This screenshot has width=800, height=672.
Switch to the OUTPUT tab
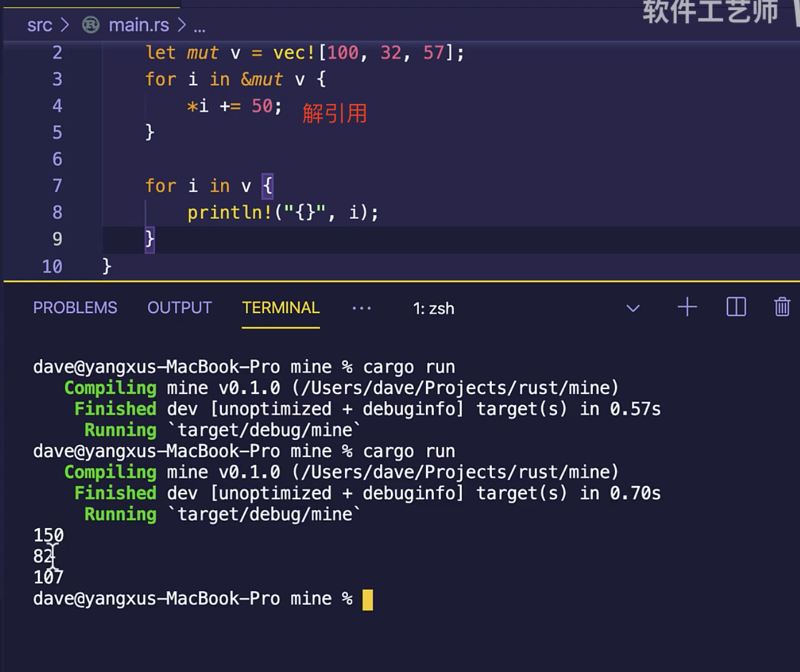179,308
